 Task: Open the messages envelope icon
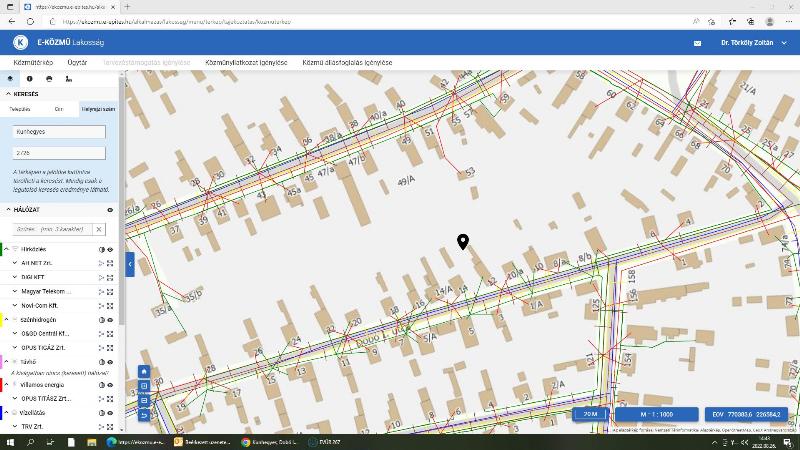click(x=697, y=43)
